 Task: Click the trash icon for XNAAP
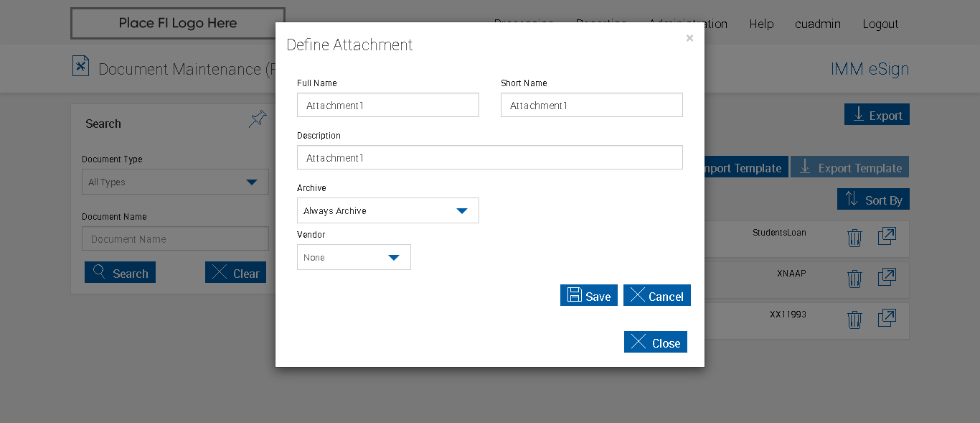[854, 279]
